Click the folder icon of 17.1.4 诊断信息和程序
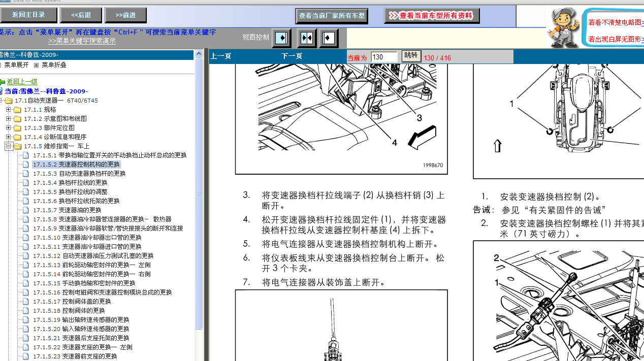The image size is (644, 361). (17, 137)
